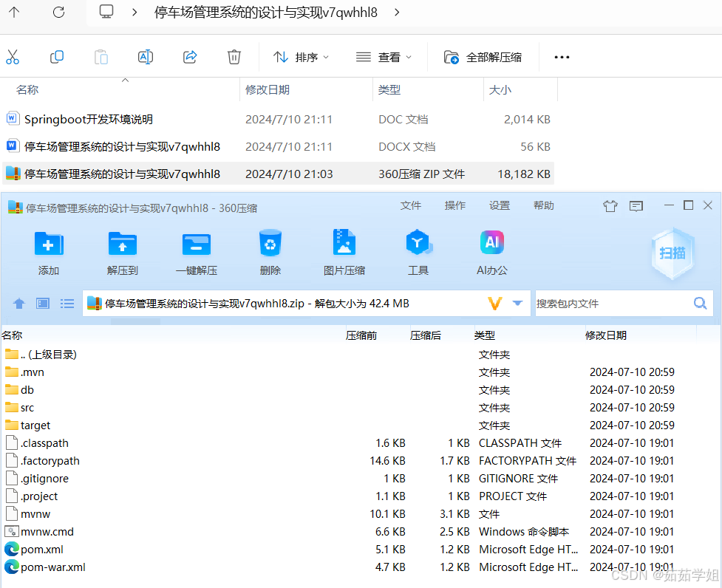The width and height of the screenshot is (722, 588).
Task: Click the 扫描 scan hexagon button
Action: [672, 253]
